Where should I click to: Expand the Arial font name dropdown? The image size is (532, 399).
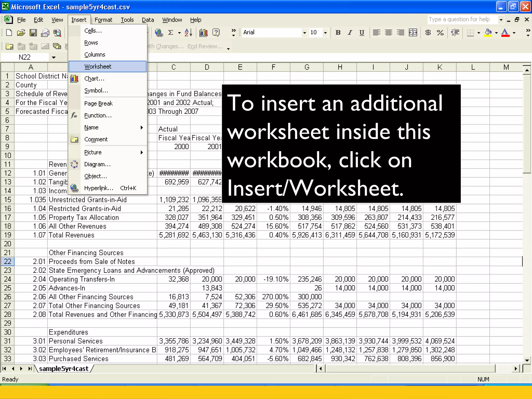point(304,33)
